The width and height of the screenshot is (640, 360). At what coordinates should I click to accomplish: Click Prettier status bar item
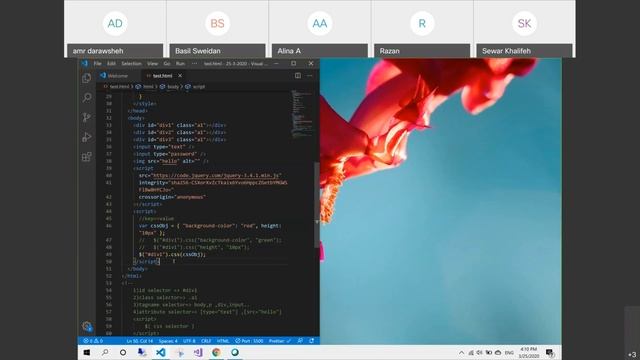coord(280,341)
